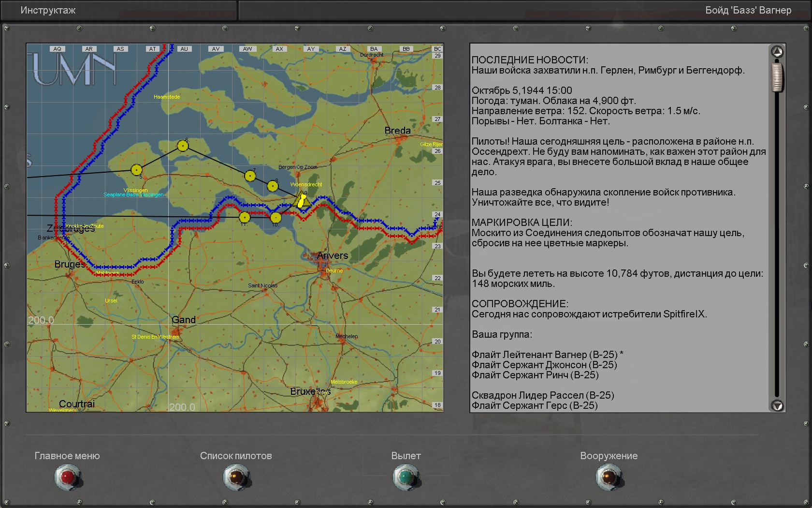Screen dimensions: 812x508
Task: Click the Melsbroeke airfield label
Action: pos(344,382)
